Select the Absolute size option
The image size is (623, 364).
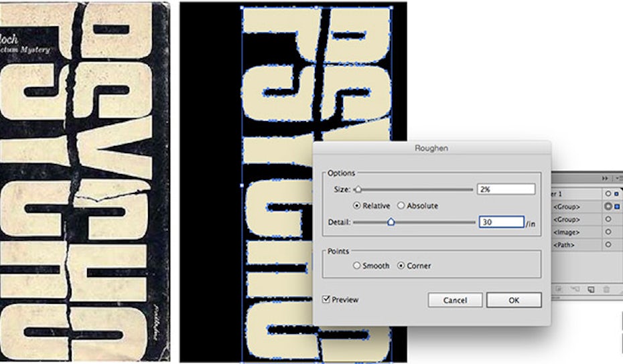coord(401,205)
